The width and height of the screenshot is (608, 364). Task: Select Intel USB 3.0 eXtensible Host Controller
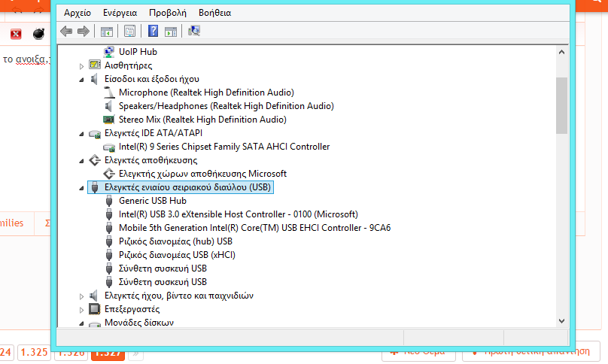click(x=238, y=214)
